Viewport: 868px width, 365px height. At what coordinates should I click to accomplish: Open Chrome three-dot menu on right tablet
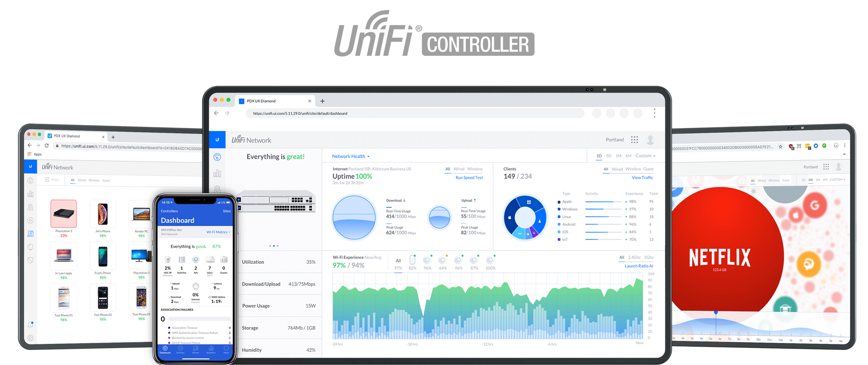pos(845,145)
